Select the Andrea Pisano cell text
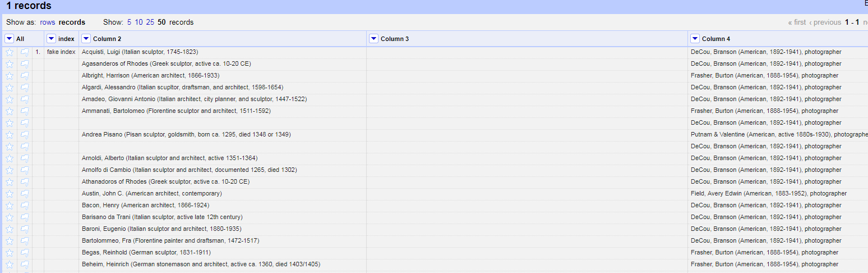 click(186, 135)
